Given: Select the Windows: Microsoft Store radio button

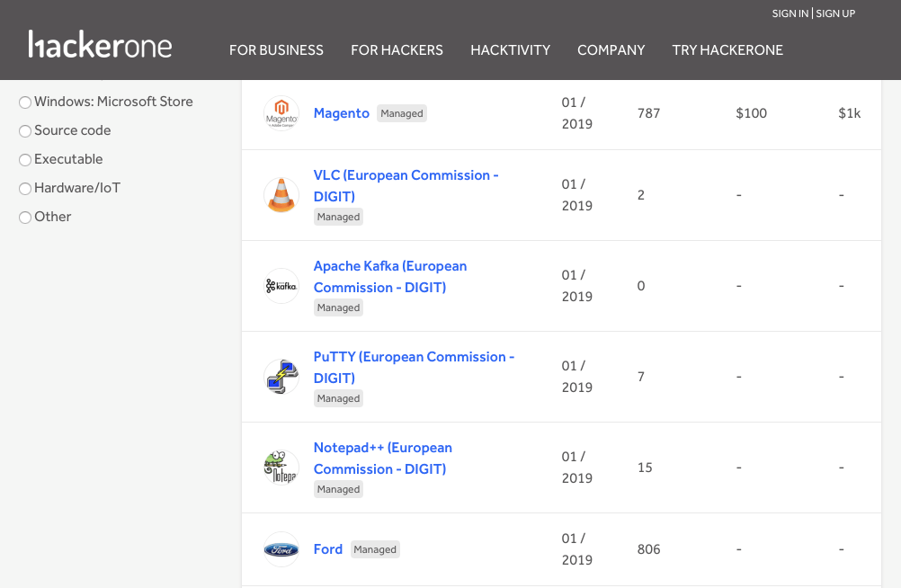Looking at the screenshot, I should coord(25,102).
